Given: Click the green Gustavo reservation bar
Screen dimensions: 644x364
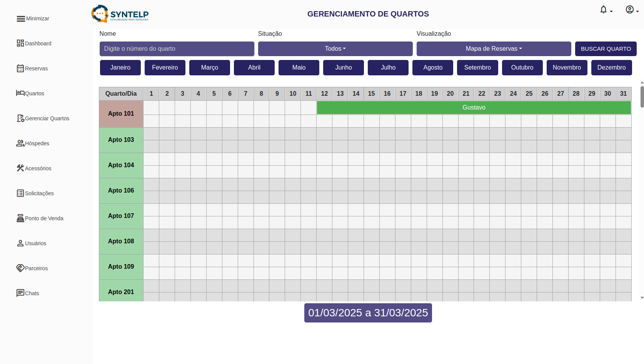Looking at the screenshot, I should pyautogui.click(x=474, y=108).
